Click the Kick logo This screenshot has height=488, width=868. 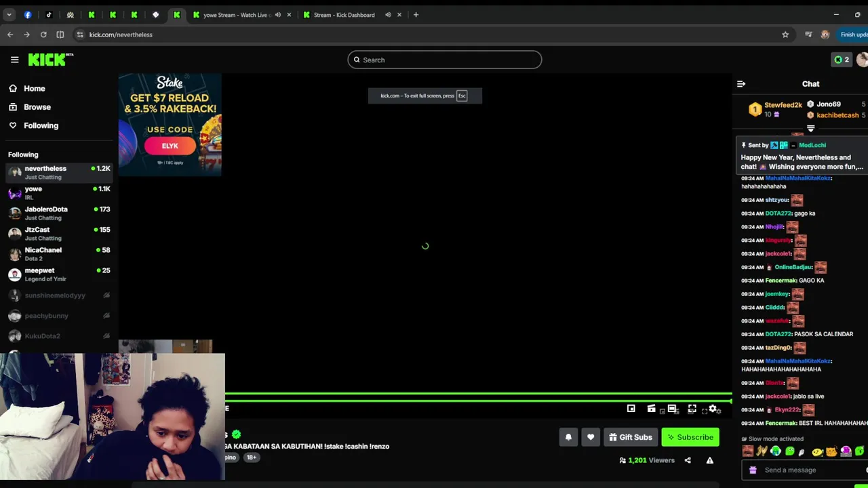point(50,60)
